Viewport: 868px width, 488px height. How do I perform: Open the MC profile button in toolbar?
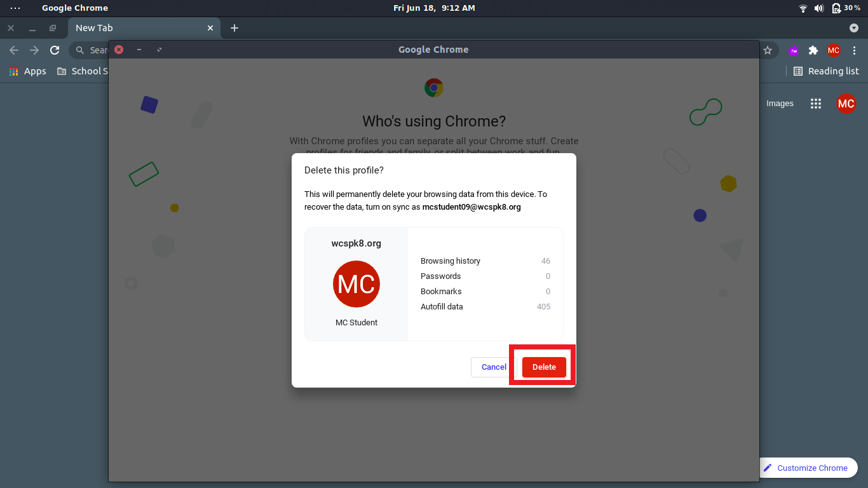click(x=834, y=50)
